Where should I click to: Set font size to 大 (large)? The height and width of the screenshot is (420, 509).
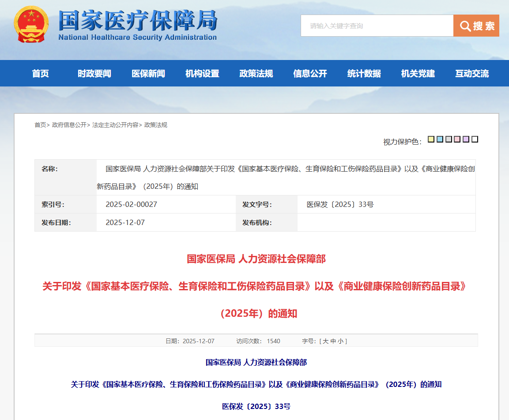point(325,341)
